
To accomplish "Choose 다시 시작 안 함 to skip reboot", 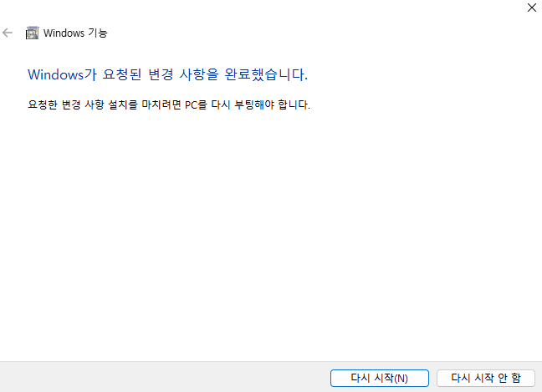I will click(486, 378).
